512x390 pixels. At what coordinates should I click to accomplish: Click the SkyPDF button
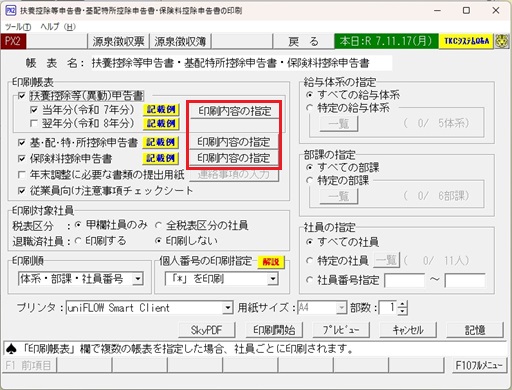coord(207,330)
